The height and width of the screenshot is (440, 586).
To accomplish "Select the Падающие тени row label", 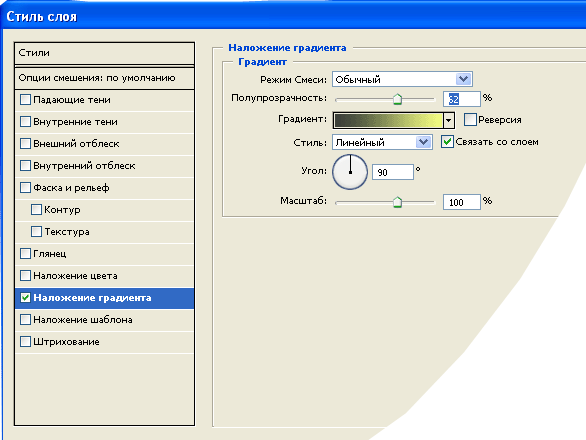I will point(72,100).
